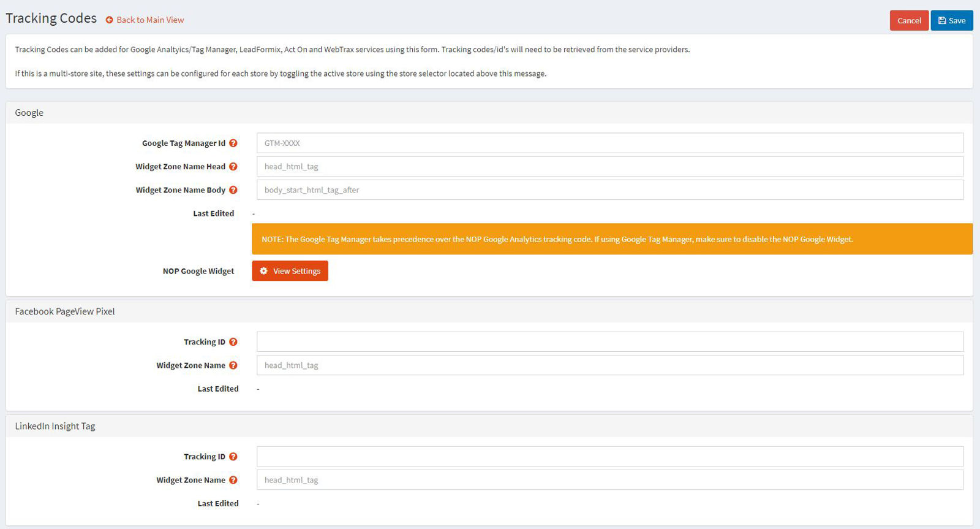Follow the Back to Main View link
980x529 pixels.
[x=150, y=20]
